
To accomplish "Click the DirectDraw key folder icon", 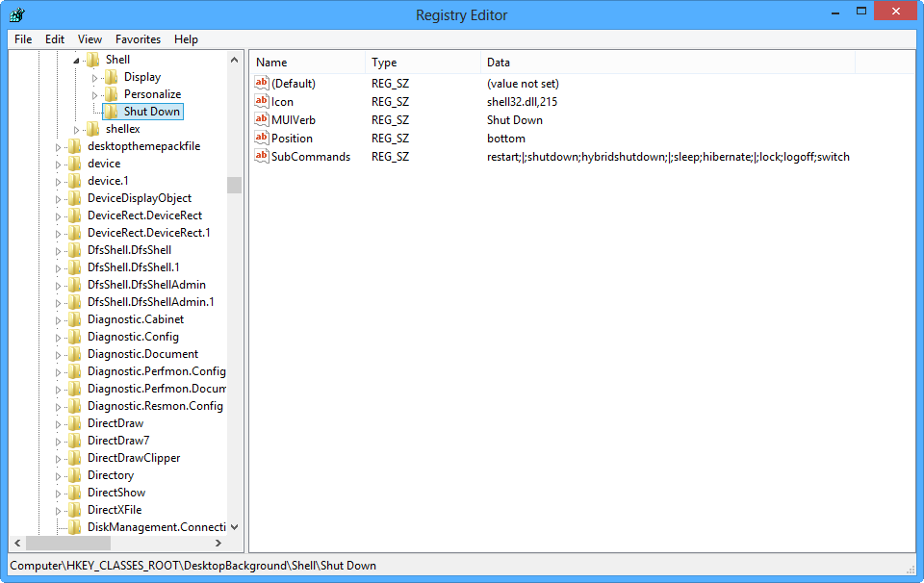I will coord(75,423).
